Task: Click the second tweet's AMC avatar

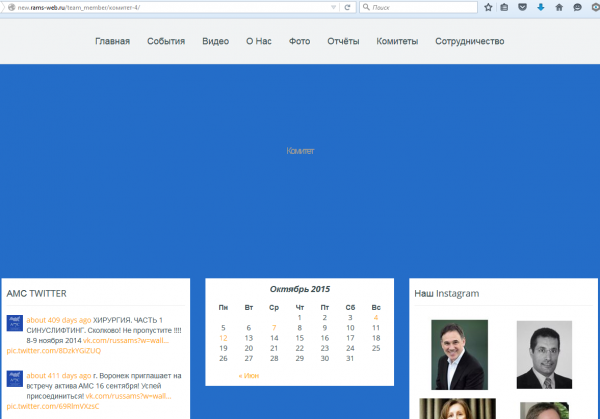Action: (15, 379)
